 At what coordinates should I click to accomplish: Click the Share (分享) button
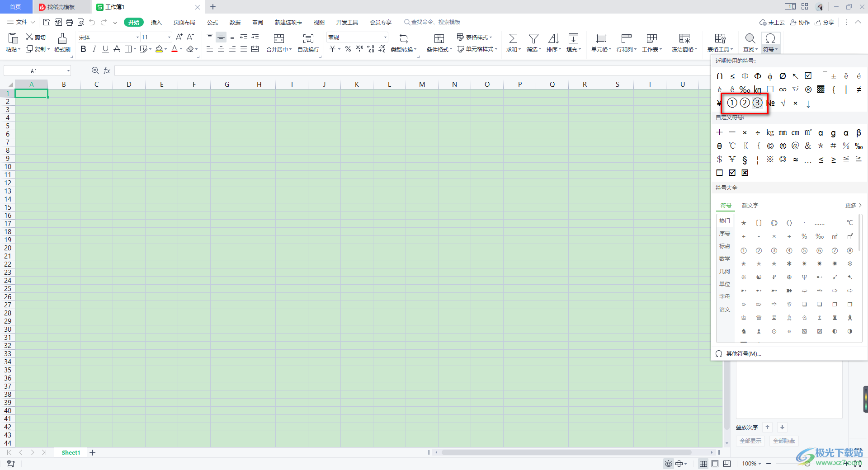point(824,22)
